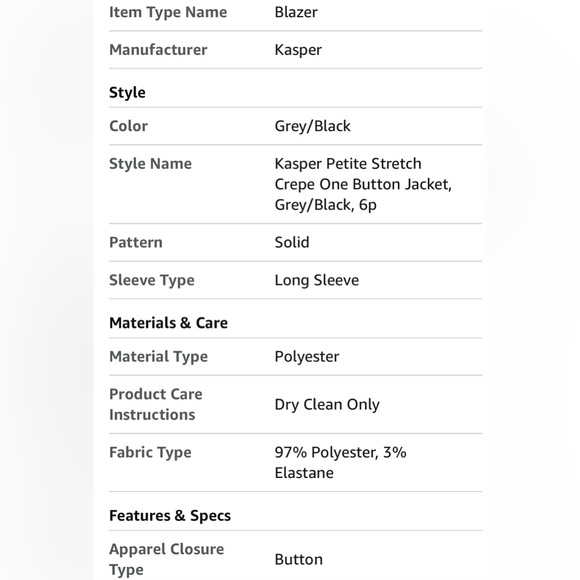Click the Product Care Instructions label
Screen dimensions: 580x580
click(156, 404)
